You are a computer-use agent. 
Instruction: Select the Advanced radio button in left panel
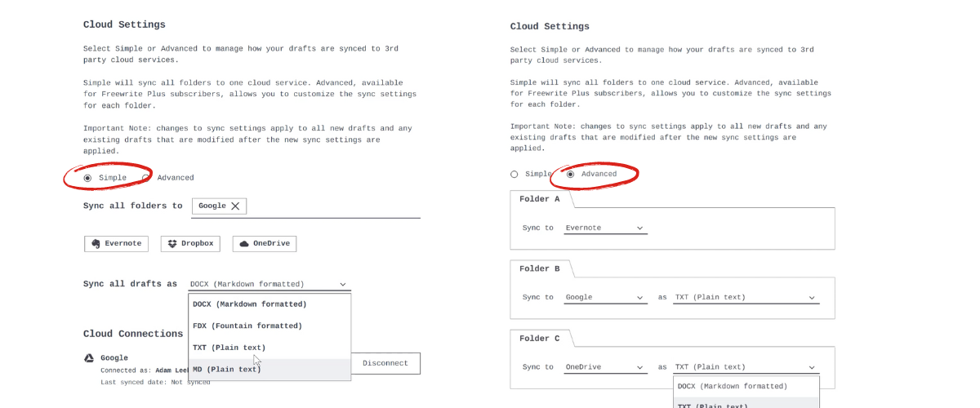point(146,178)
